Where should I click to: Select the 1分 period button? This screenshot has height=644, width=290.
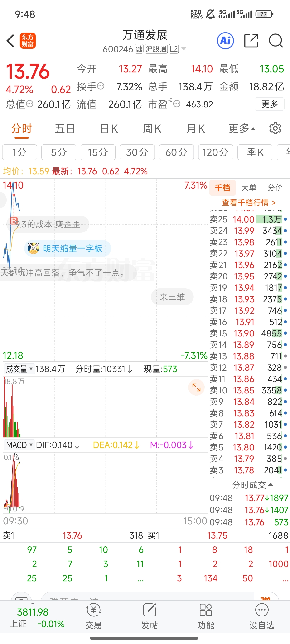pyautogui.click(x=19, y=152)
